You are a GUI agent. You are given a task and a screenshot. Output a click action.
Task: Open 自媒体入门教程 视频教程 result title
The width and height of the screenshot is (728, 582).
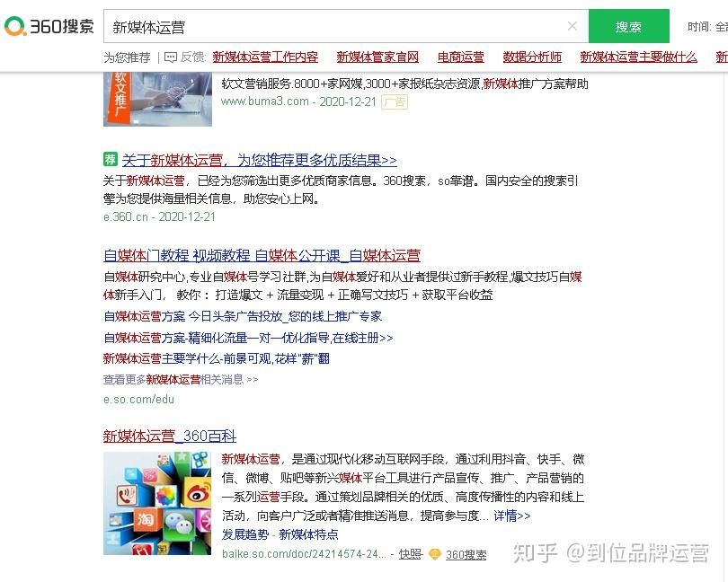pyautogui.click(x=262, y=255)
